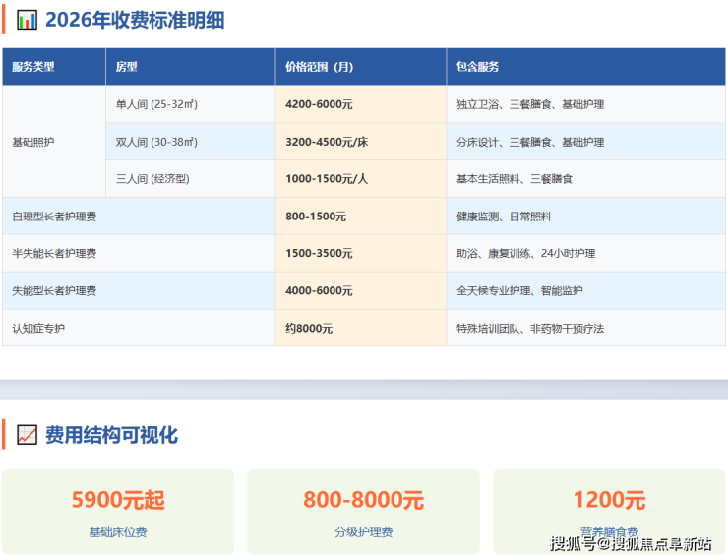Image resolution: width=728 pixels, height=560 pixels.
Task: Click the 包含服务 column header
Action: pos(477,67)
